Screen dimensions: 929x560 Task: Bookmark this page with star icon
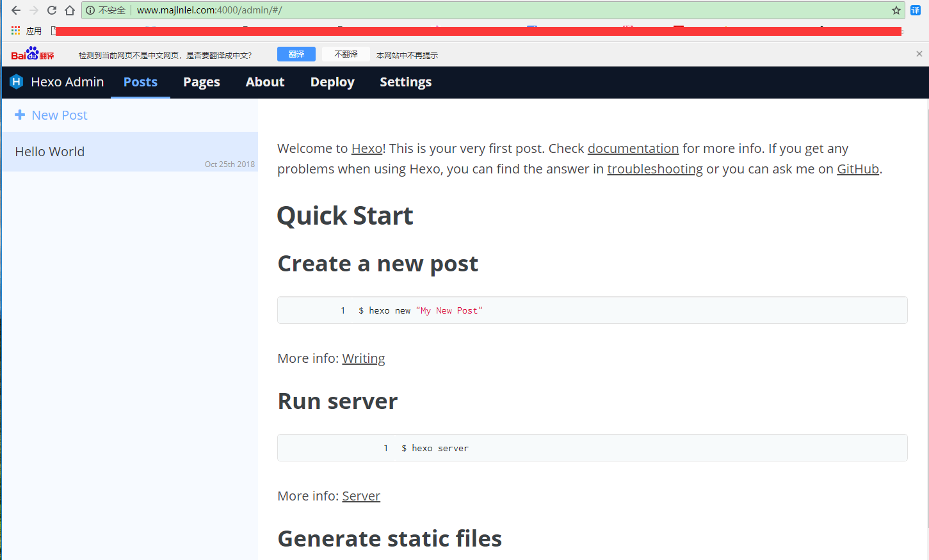tap(896, 10)
